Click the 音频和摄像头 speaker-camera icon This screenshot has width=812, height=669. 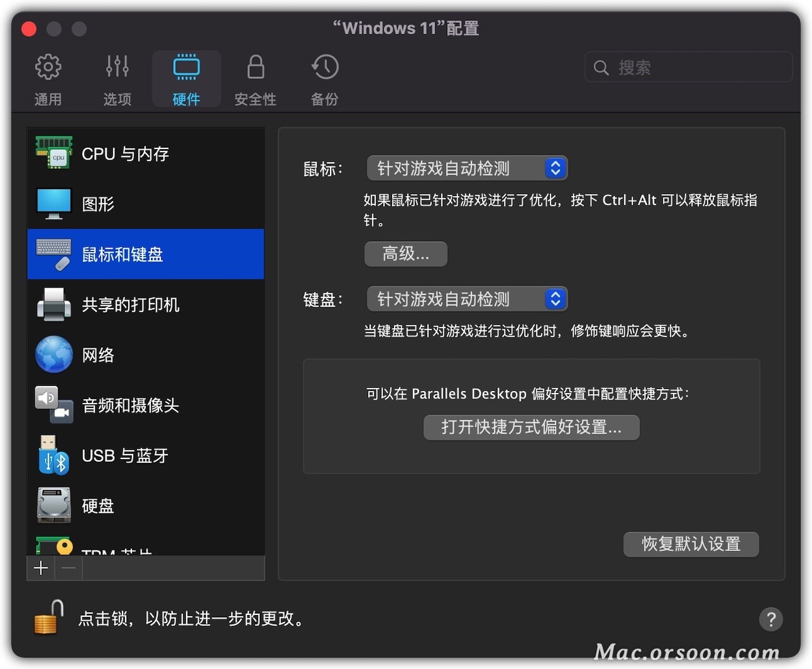click(x=54, y=405)
